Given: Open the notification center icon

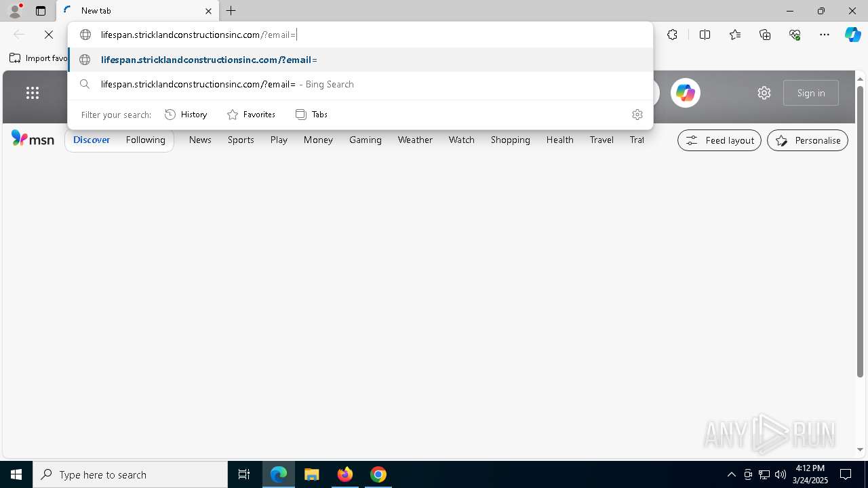Looking at the screenshot, I should [x=846, y=474].
